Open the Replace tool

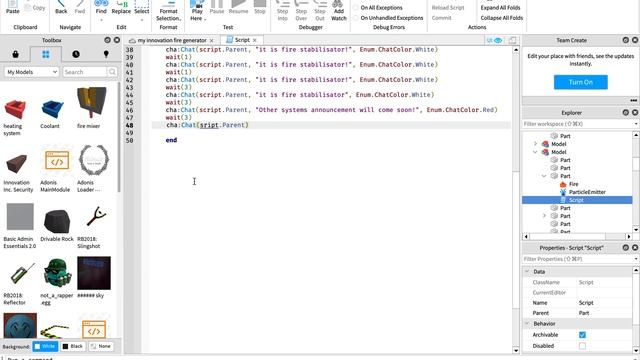click(121, 7)
